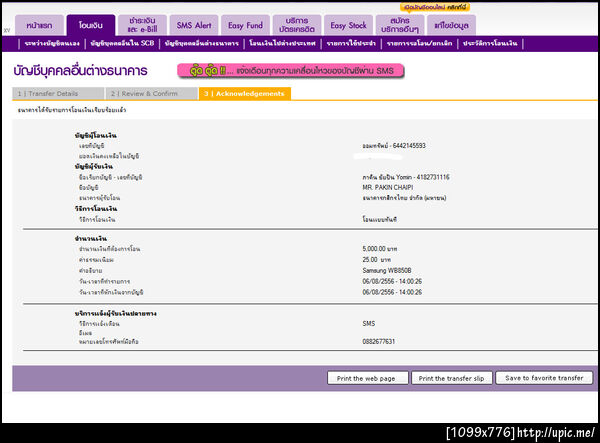Screen dimensions: 600x443
Task: Click the sender account number 6442145593
Action: coord(409,146)
